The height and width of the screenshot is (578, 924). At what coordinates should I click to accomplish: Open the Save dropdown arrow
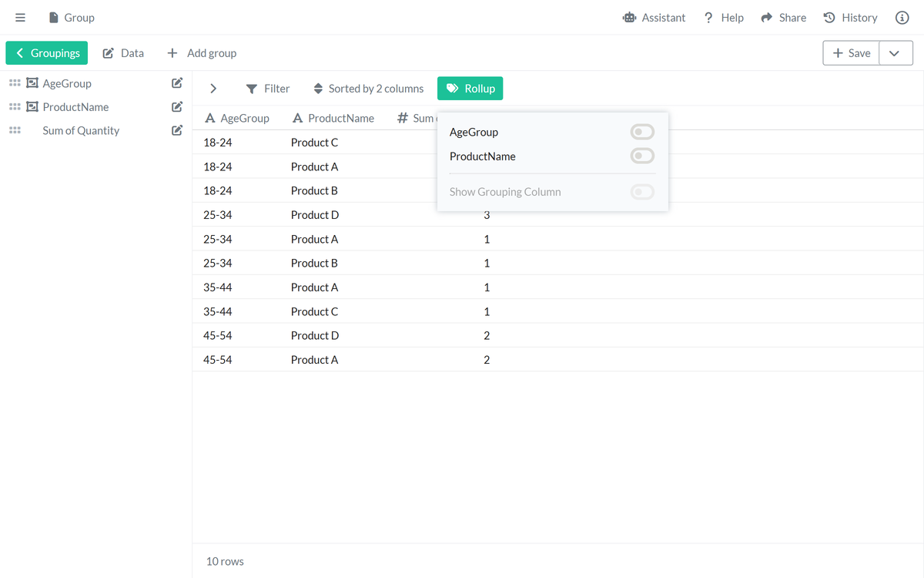coord(895,53)
